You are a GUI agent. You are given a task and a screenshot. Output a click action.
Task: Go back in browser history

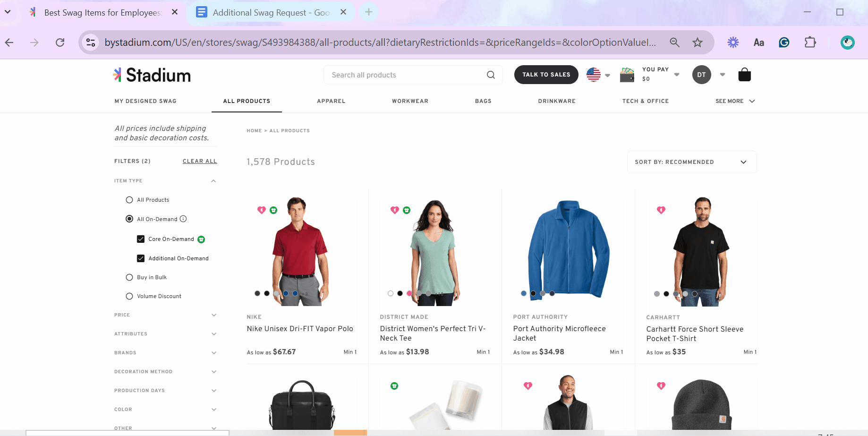click(x=9, y=43)
